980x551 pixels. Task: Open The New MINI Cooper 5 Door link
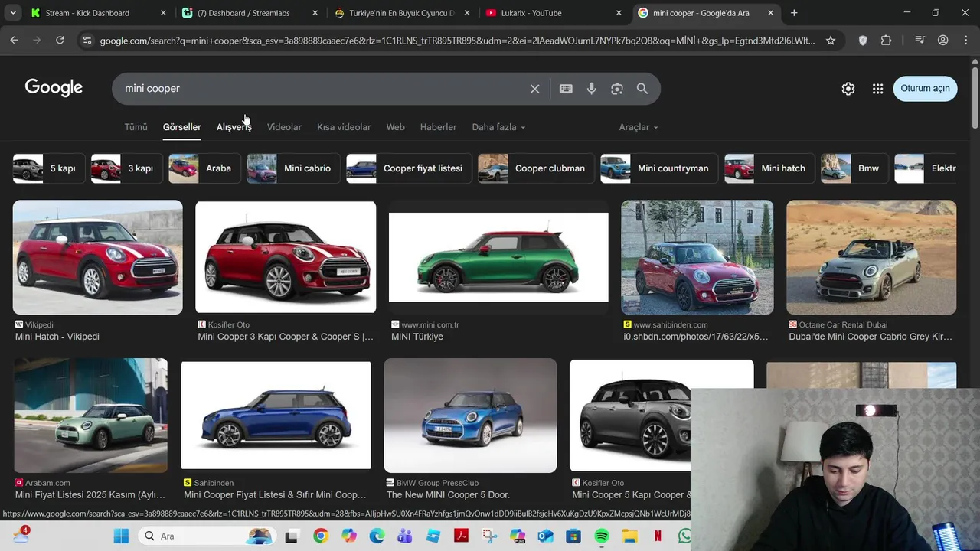(448, 495)
